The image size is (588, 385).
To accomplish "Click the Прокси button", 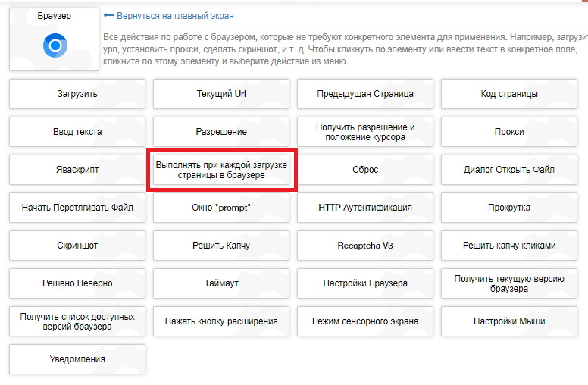I will [509, 132].
